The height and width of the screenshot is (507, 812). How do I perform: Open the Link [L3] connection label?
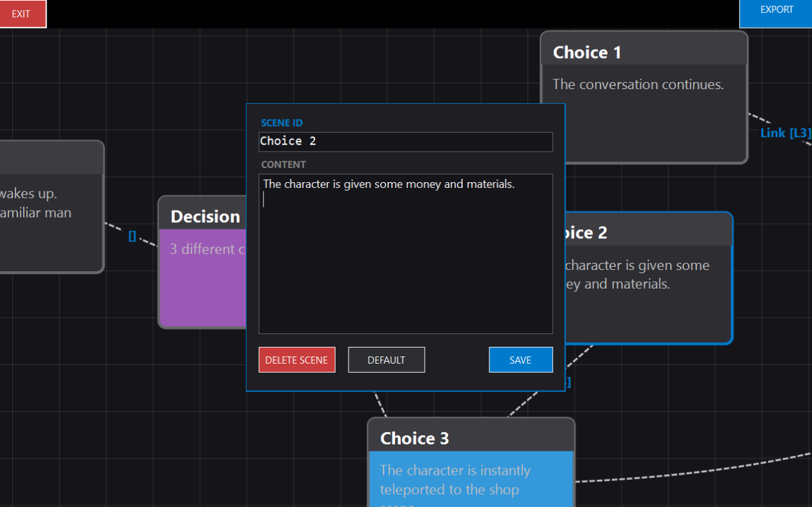[x=784, y=132]
